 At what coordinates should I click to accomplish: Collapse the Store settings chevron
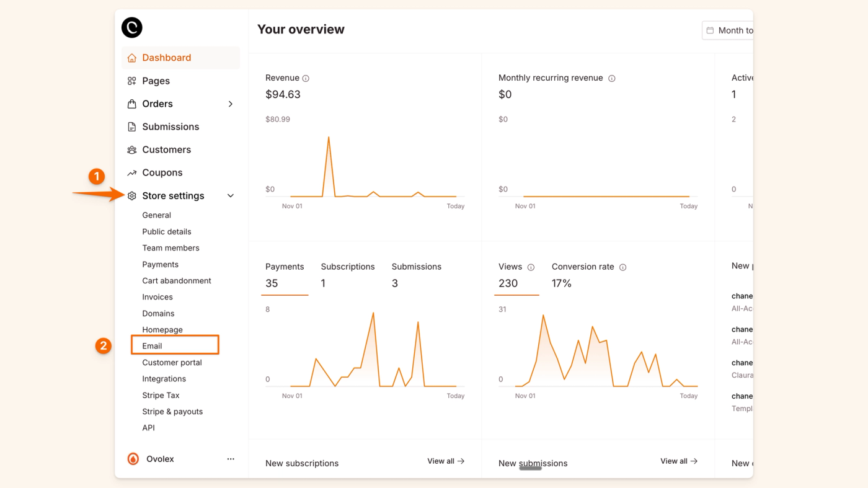coord(231,195)
